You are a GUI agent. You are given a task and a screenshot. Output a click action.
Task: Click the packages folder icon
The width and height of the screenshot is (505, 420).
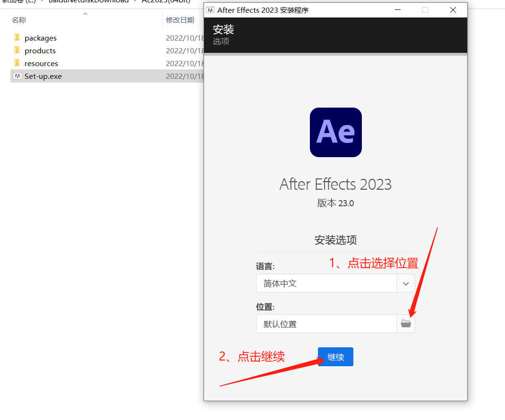17,38
